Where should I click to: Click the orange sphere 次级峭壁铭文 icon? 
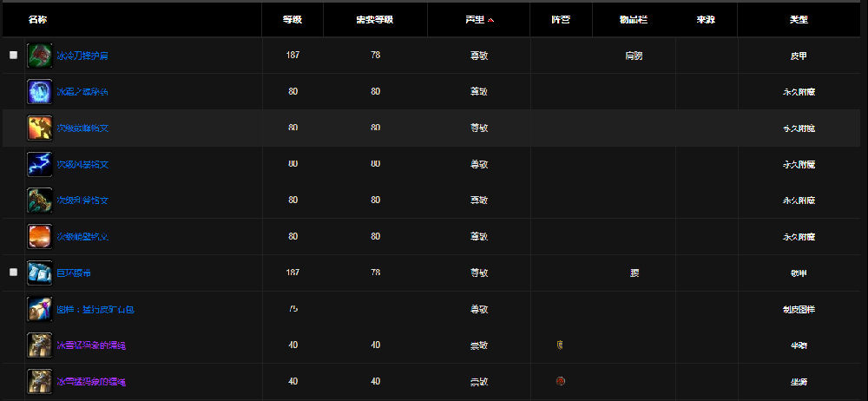[x=40, y=237]
